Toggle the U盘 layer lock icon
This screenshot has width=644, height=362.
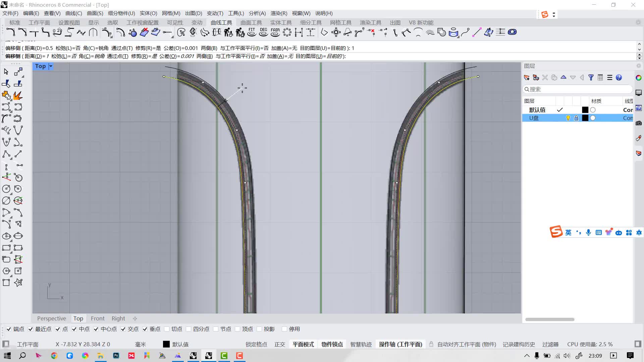[576, 118]
